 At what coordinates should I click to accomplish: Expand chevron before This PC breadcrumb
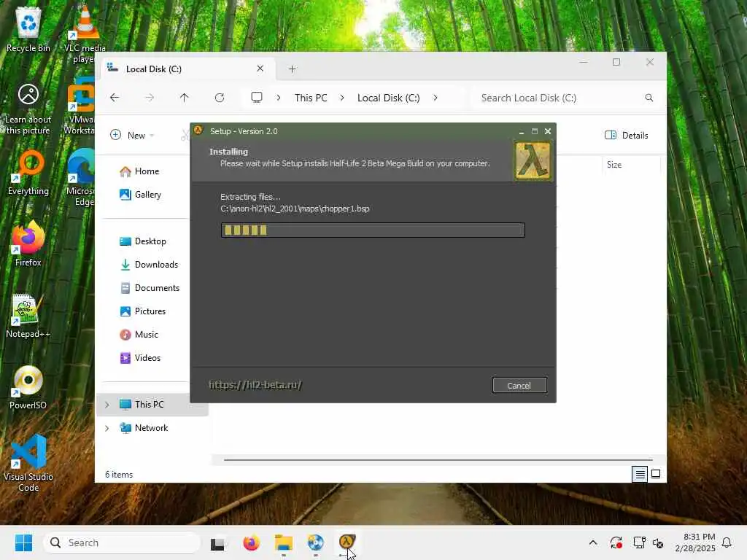(x=279, y=98)
